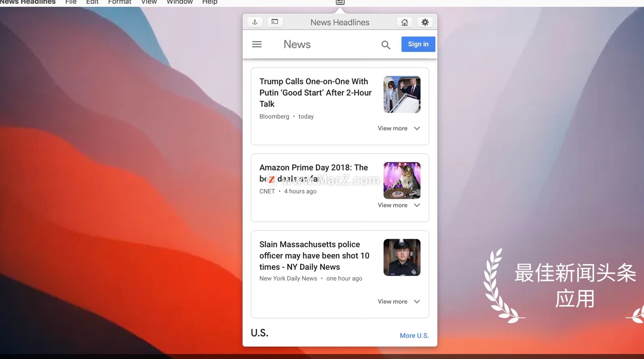Click the '4 hours ago' timestamp
The image size is (644, 359).
[x=300, y=191]
